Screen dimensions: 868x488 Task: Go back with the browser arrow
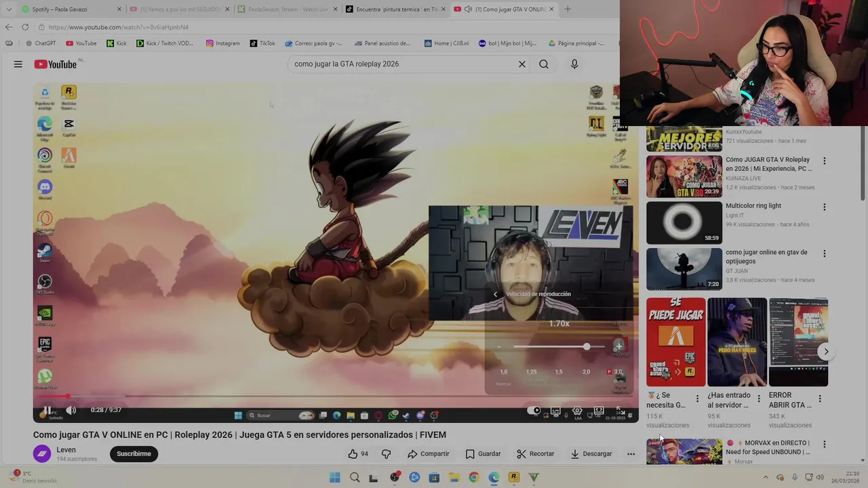(x=8, y=27)
